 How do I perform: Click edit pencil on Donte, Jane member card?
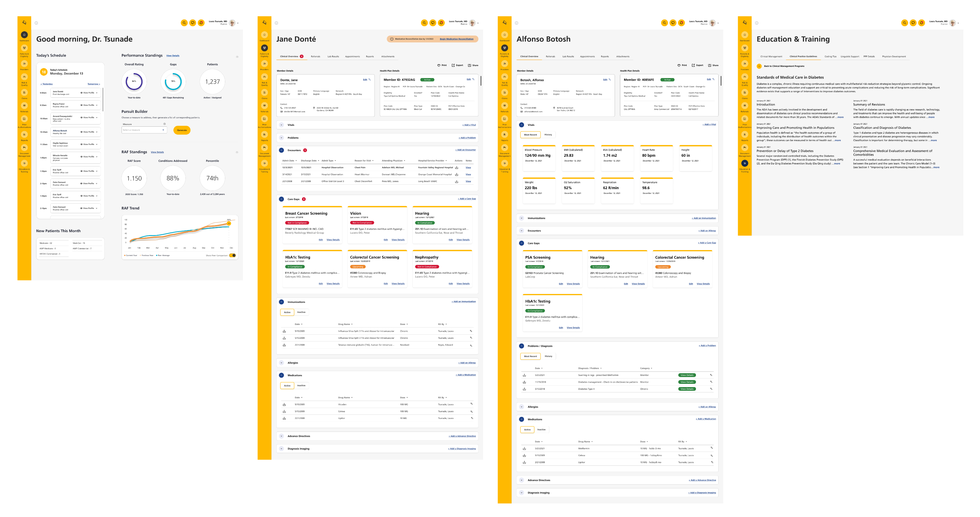tap(369, 80)
